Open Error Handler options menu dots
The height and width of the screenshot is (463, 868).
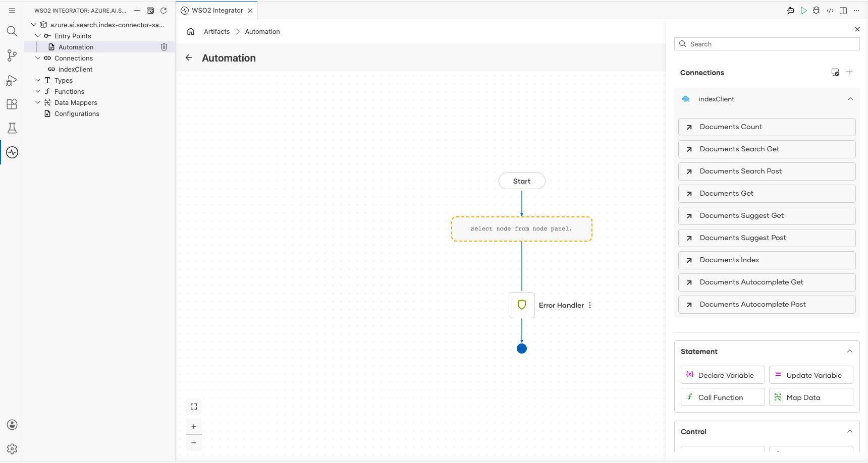point(590,305)
